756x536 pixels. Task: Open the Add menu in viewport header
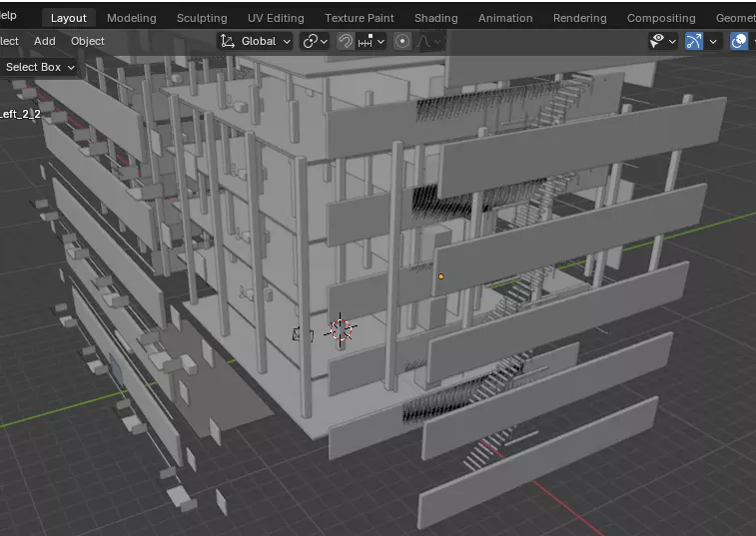[44, 42]
